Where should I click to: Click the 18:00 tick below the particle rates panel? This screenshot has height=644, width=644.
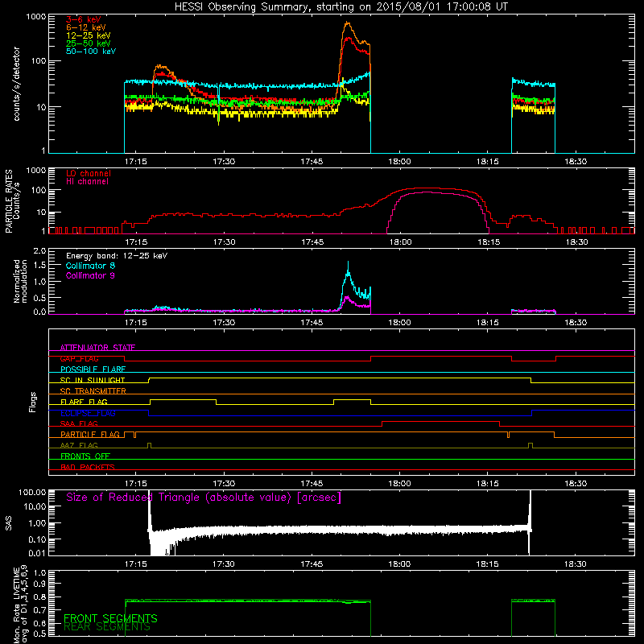[x=400, y=242]
